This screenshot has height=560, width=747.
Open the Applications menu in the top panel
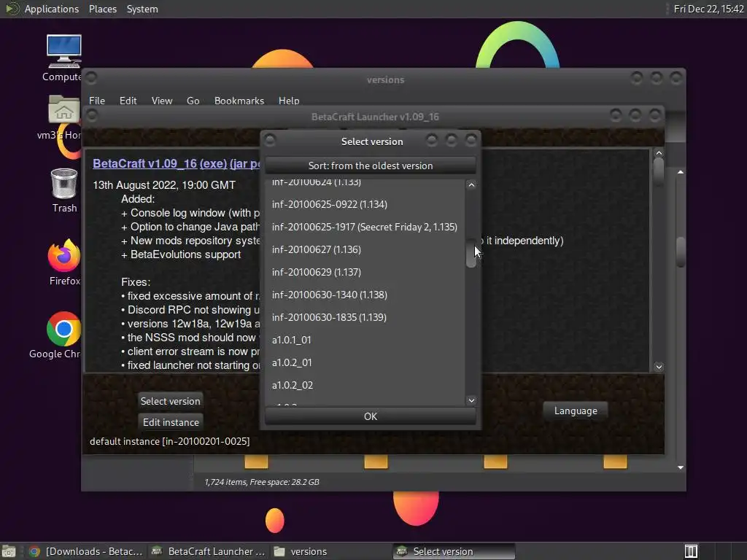(x=52, y=9)
